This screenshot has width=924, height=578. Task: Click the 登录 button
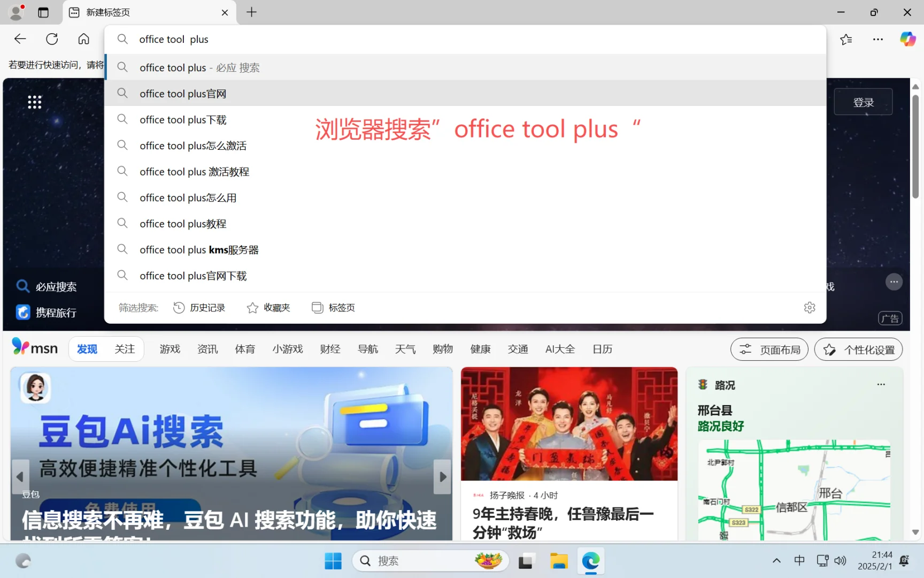(x=863, y=102)
